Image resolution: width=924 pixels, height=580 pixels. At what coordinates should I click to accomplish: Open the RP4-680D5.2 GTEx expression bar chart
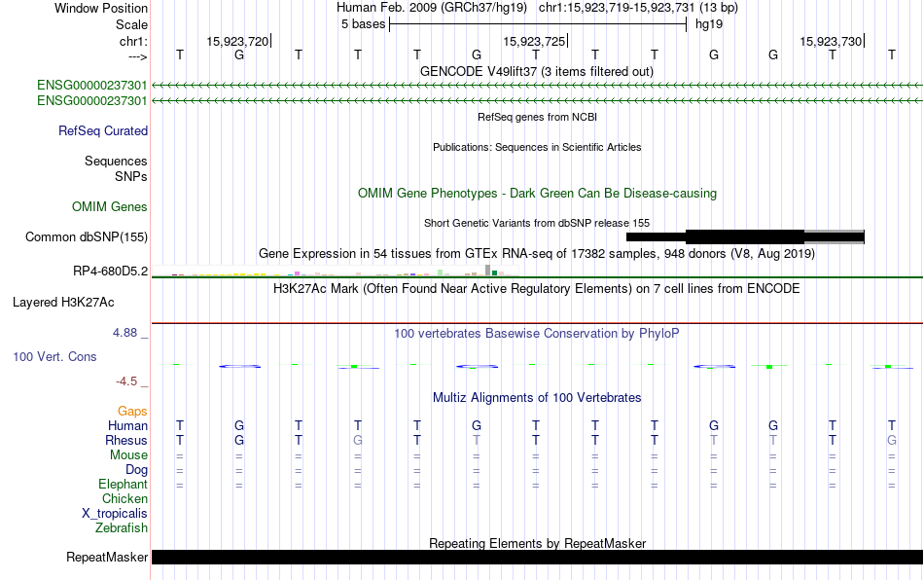tap(335, 272)
